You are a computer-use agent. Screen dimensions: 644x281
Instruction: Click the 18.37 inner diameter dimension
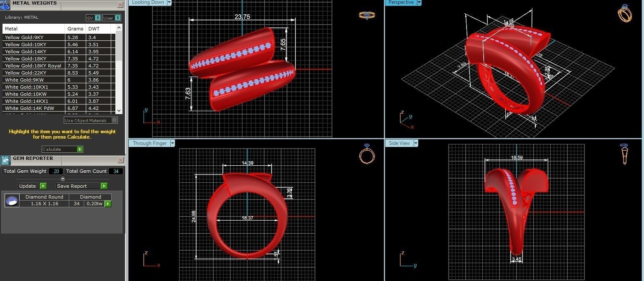(247, 218)
